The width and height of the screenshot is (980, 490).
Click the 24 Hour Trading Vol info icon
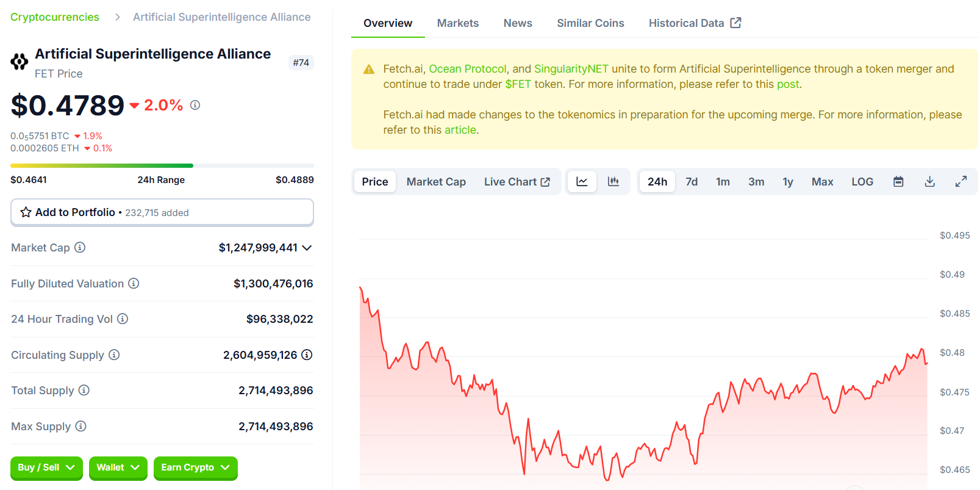point(123,319)
